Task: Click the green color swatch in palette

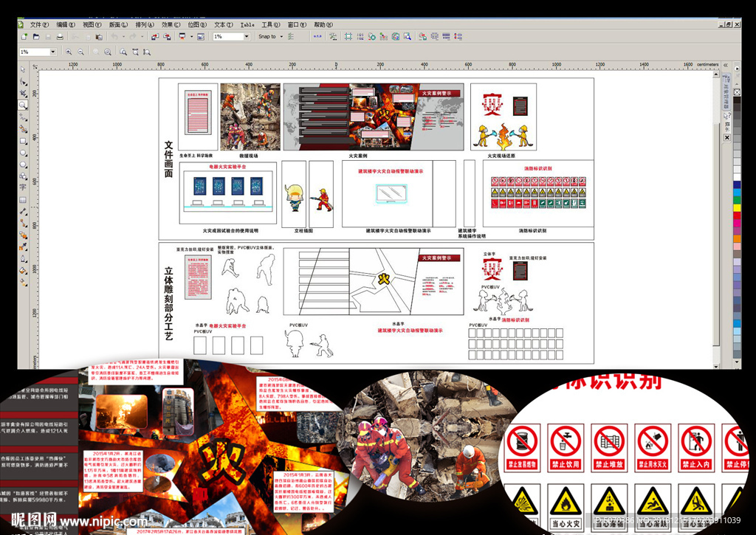Action: [737, 200]
